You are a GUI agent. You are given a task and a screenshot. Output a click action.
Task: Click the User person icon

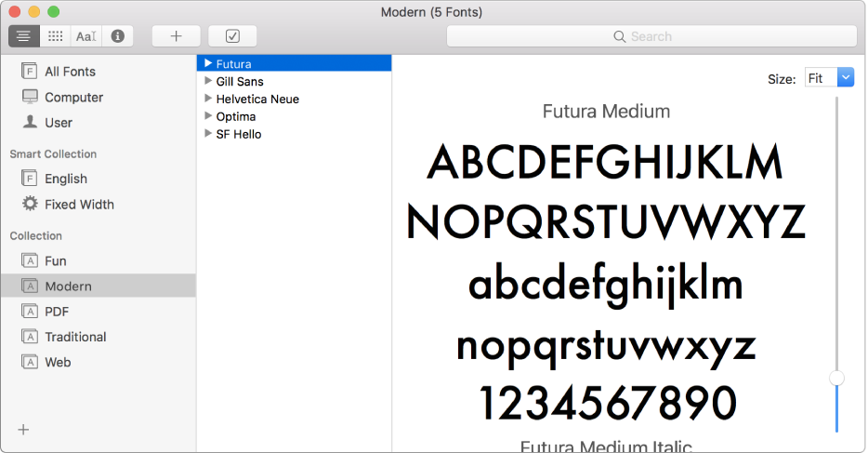[x=30, y=121]
